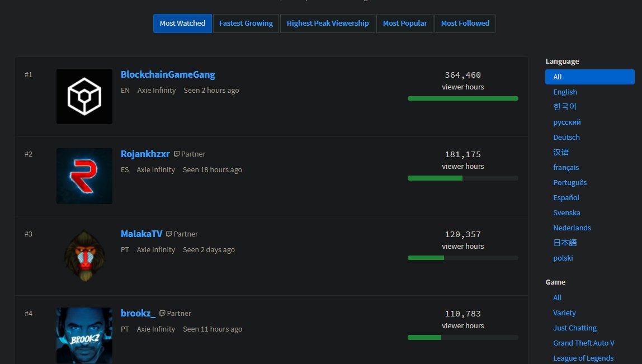This screenshot has height=364, width=642.
Task: Click Axie Infinity in the Rojankhzxr row
Action: 155,170
